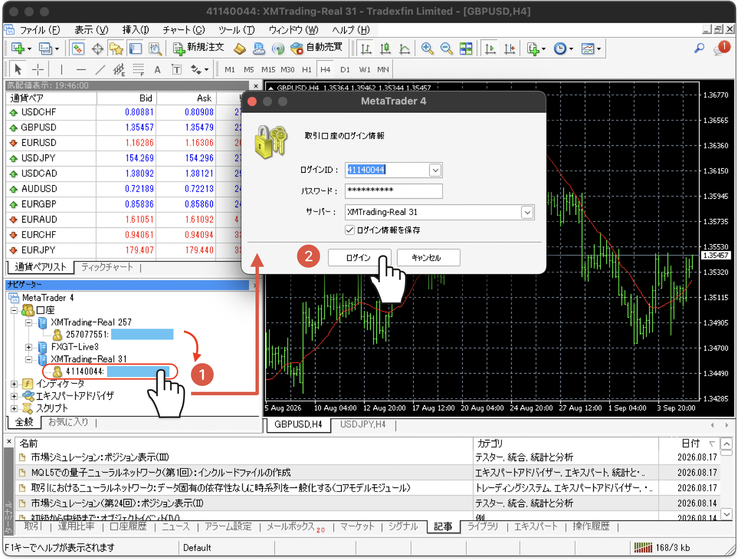The image size is (738, 560).
Task: Expand the FXGT-Live3 tree node
Action: tap(29, 347)
